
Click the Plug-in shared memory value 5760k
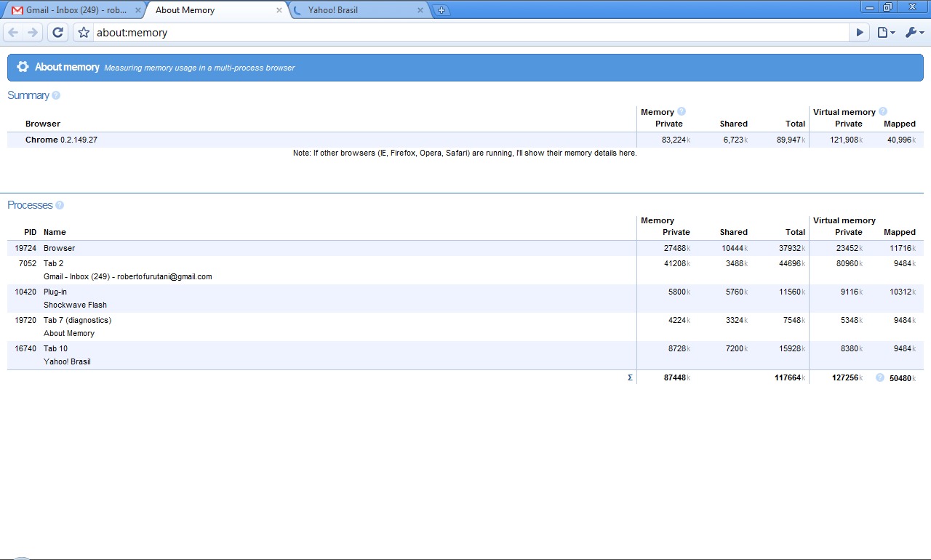(x=736, y=292)
